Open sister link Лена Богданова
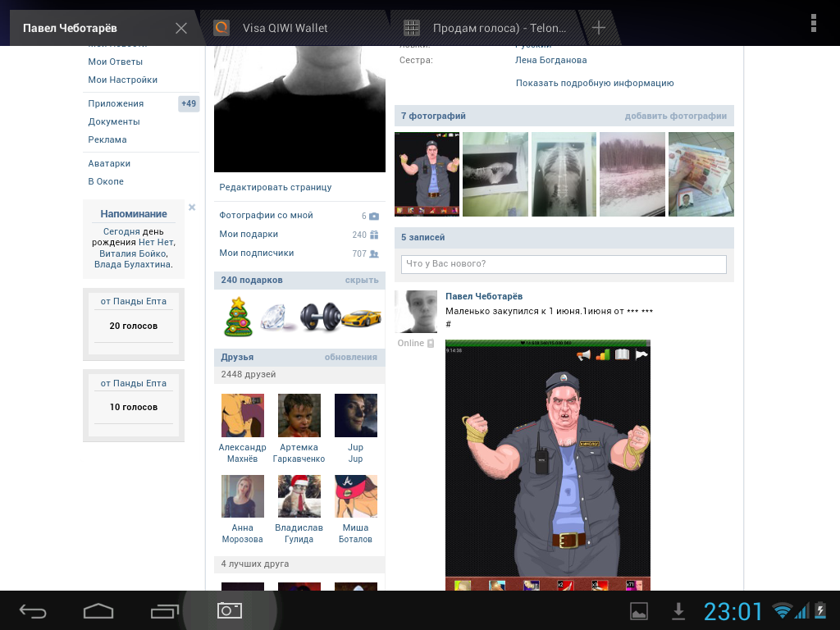 [x=550, y=60]
